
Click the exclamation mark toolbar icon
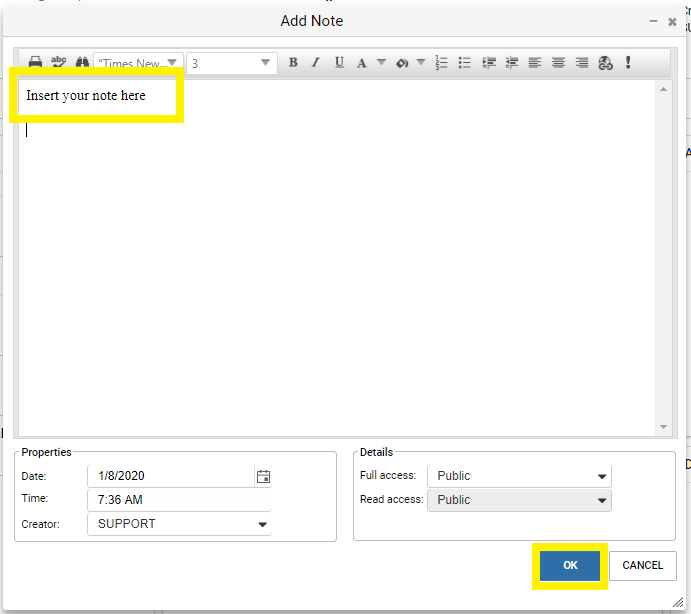click(x=628, y=63)
